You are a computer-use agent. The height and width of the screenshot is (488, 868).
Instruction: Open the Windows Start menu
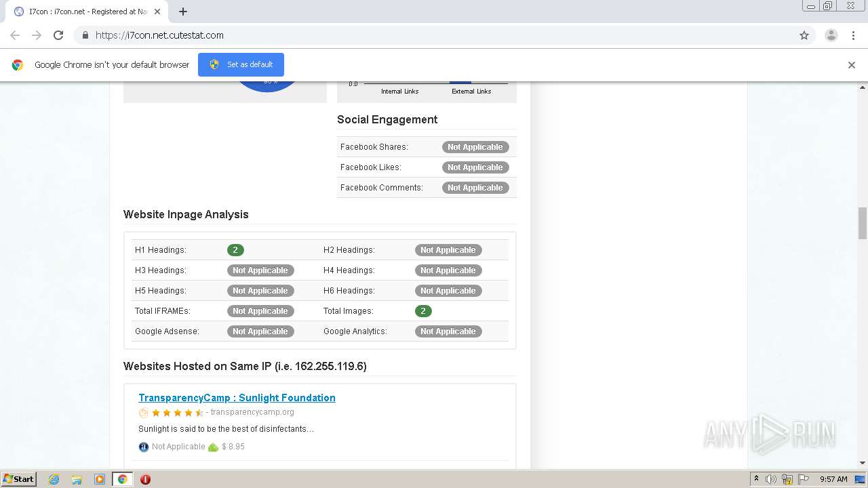pos(19,479)
